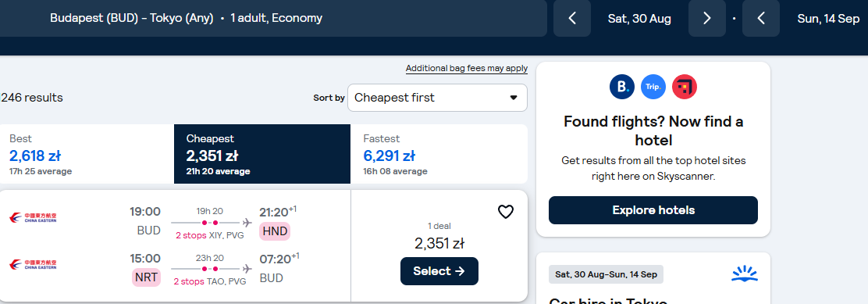Open Additional bag fees may apply link
This screenshot has height=304, width=868.
click(x=467, y=69)
